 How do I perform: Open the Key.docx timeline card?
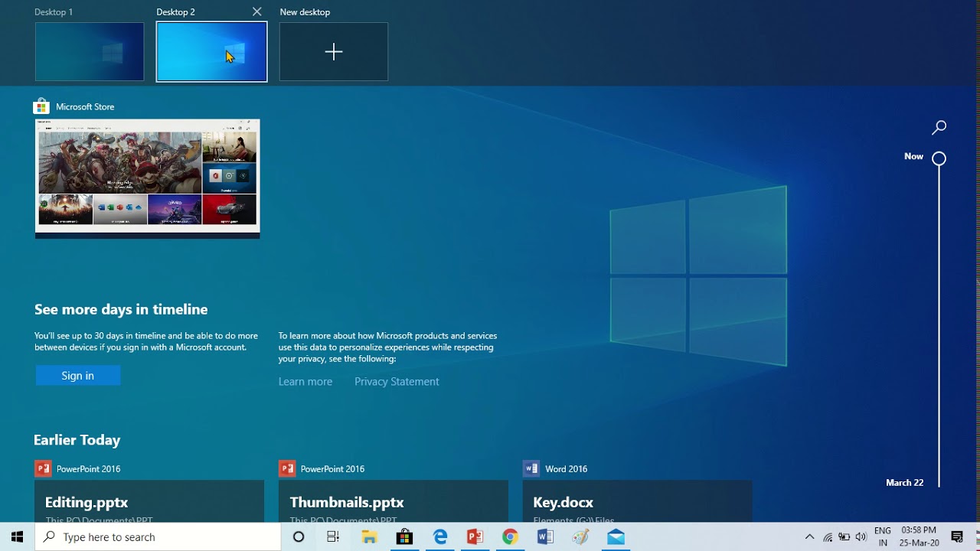coord(637,501)
